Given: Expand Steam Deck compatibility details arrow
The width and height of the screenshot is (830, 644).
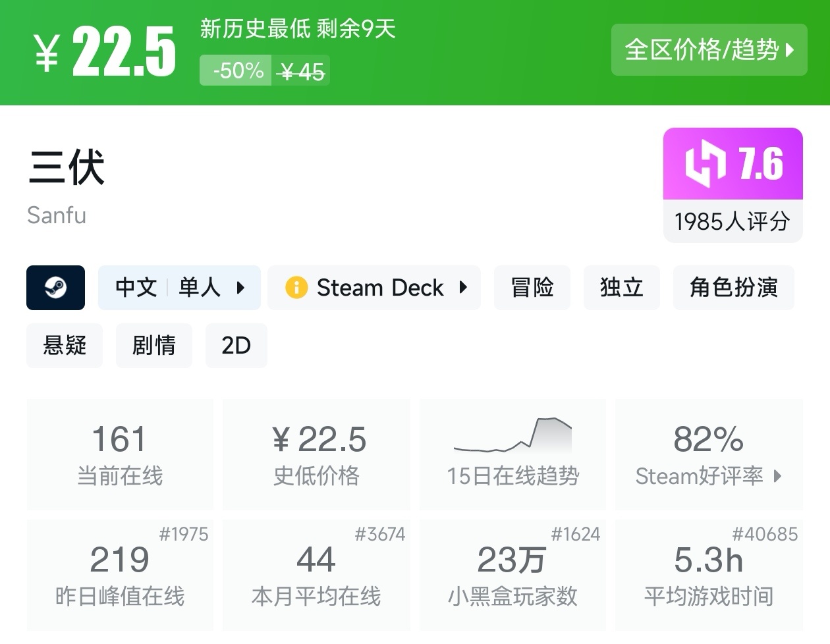Looking at the screenshot, I should click(x=463, y=288).
